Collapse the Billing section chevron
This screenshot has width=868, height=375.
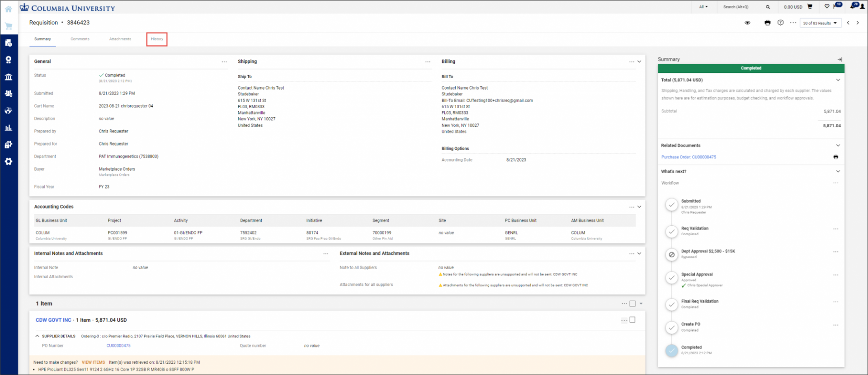pos(639,62)
